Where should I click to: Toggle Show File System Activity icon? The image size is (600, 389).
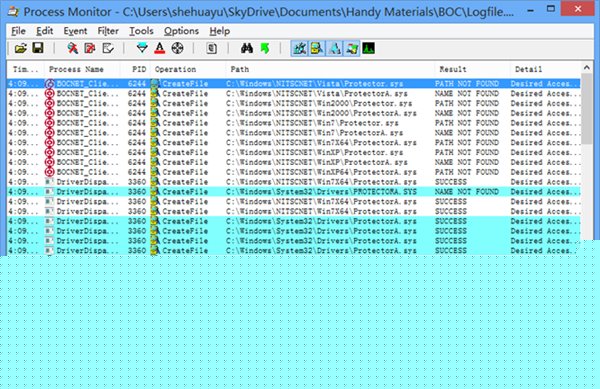click(x=317, y=49)
